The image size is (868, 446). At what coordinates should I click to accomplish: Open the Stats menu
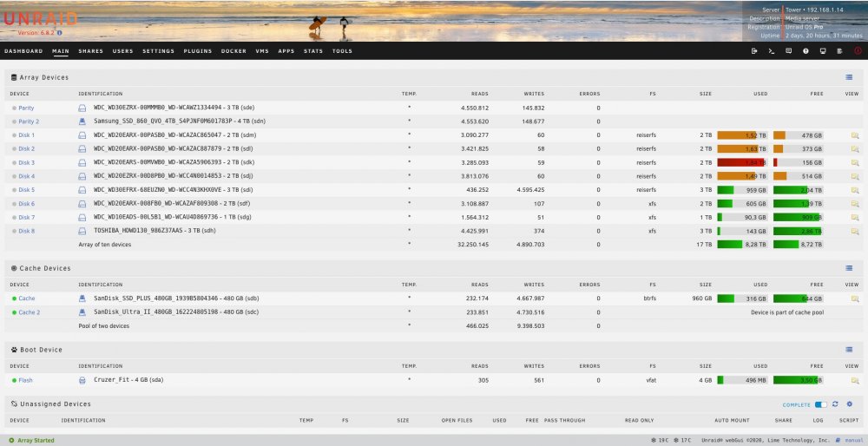point(312,51)
